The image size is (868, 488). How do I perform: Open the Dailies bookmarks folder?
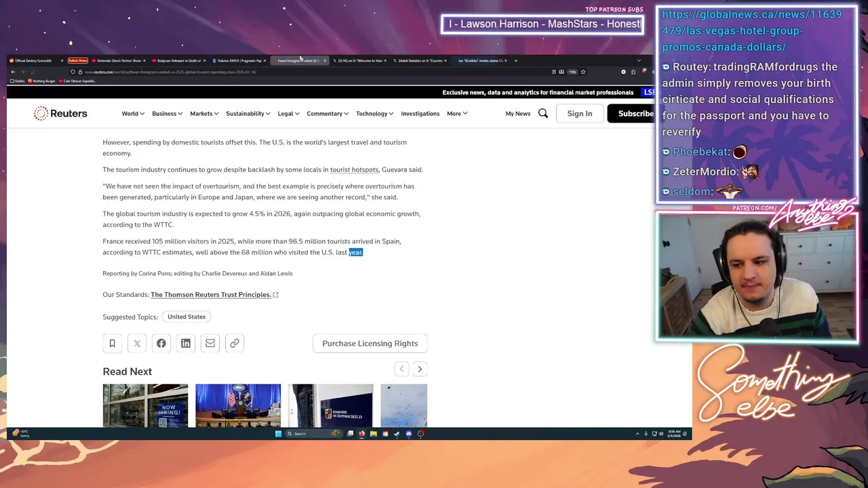18,81
